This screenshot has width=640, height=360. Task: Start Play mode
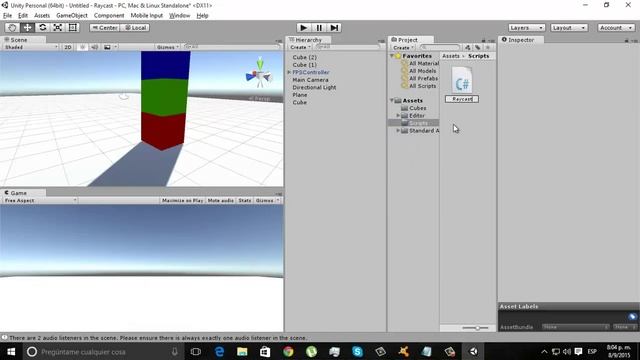pyautogui.click(x=303, y=27)
